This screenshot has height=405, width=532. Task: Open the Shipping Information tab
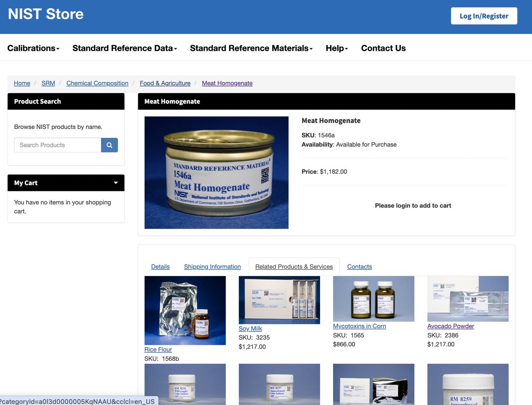tap(212, 267)
